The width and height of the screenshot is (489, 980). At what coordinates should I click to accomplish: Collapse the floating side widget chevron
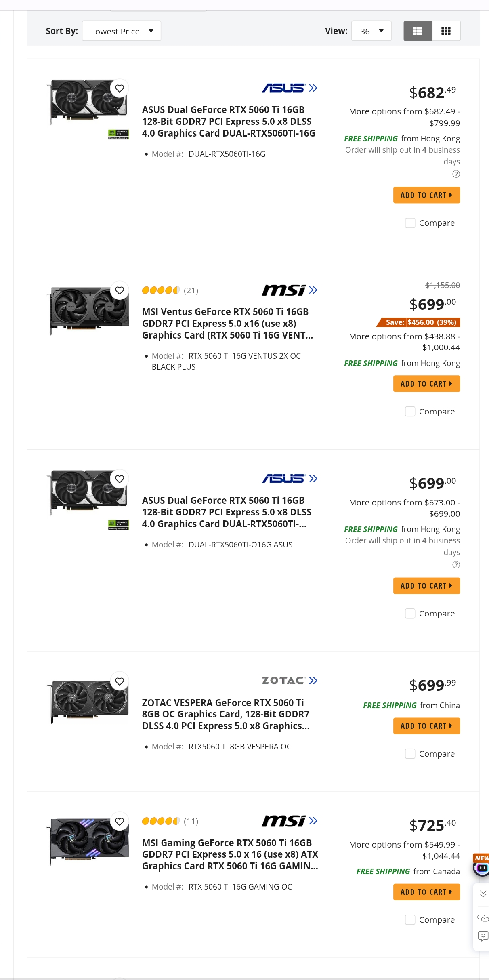[483, 894]
